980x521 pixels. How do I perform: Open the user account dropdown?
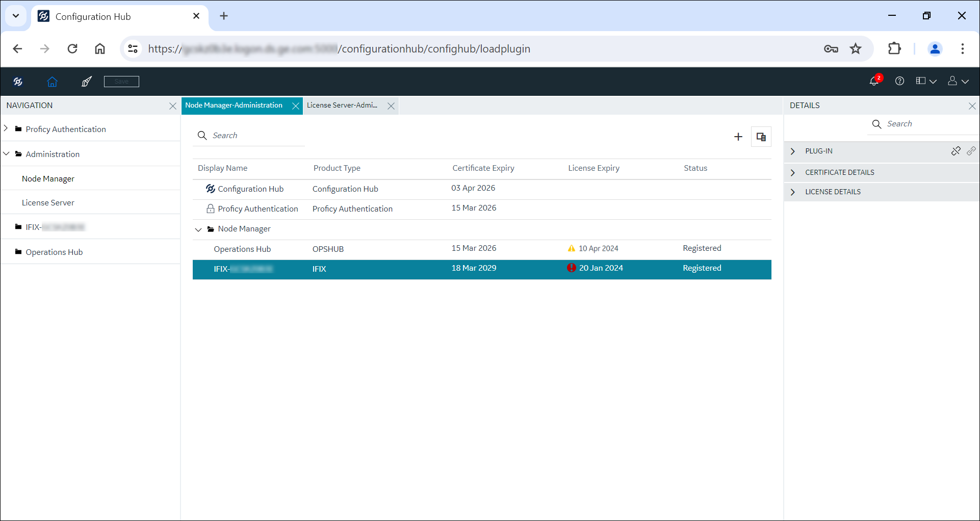click(x=958, y=81)
